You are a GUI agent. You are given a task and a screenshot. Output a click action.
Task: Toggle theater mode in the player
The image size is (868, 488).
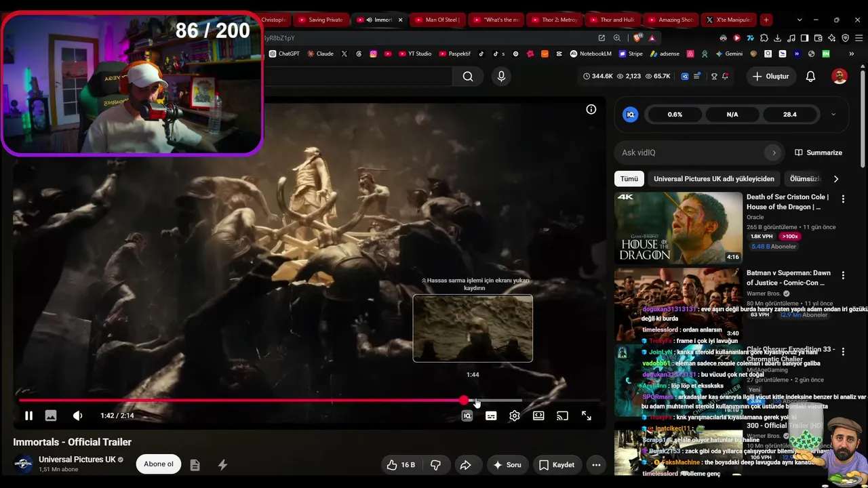click(538, 415)
